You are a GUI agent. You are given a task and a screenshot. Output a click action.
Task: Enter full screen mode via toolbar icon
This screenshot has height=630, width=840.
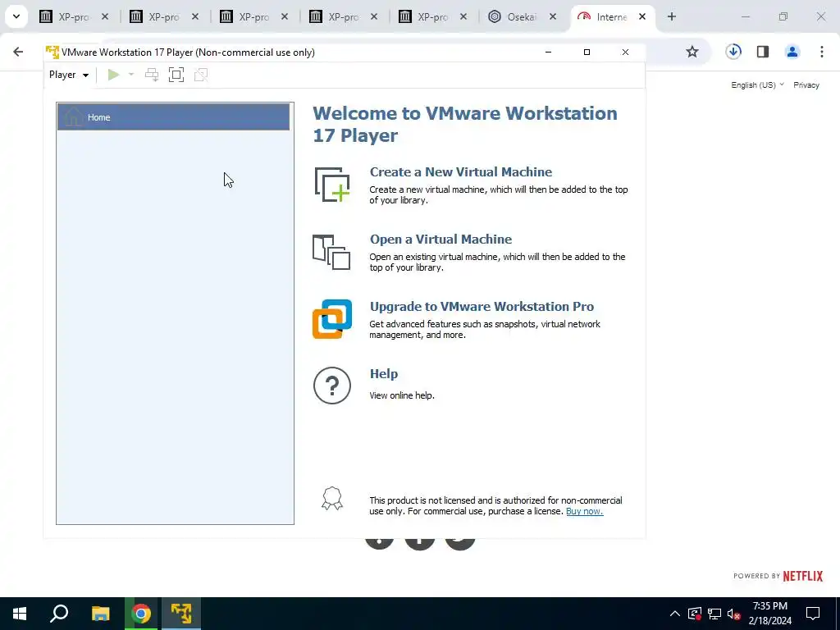point(176,75)
